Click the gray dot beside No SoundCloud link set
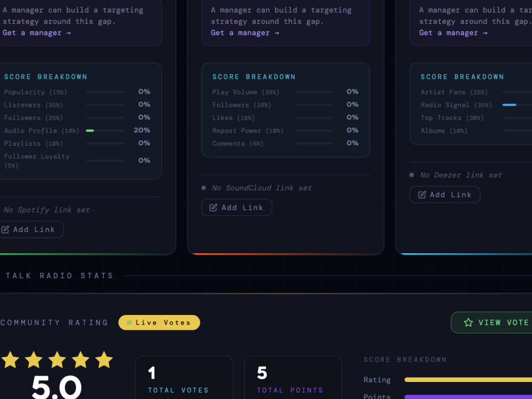 [204, 188]
